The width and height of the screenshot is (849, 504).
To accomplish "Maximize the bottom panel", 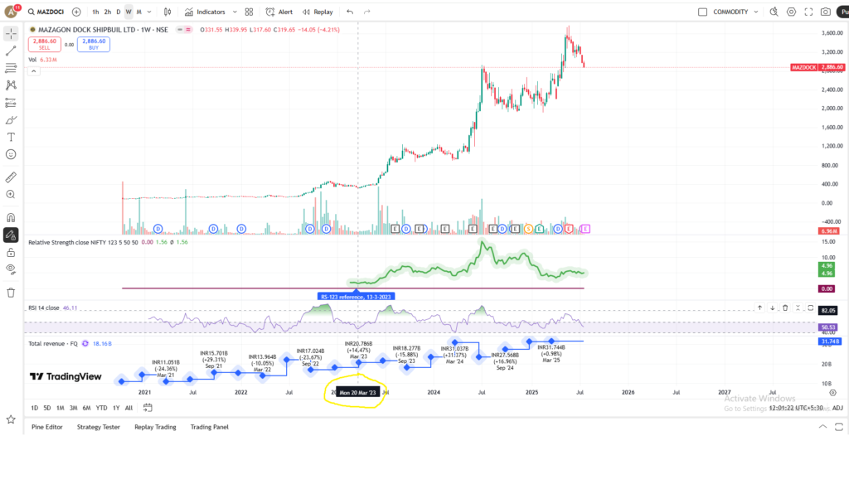I will click(839, 427).
